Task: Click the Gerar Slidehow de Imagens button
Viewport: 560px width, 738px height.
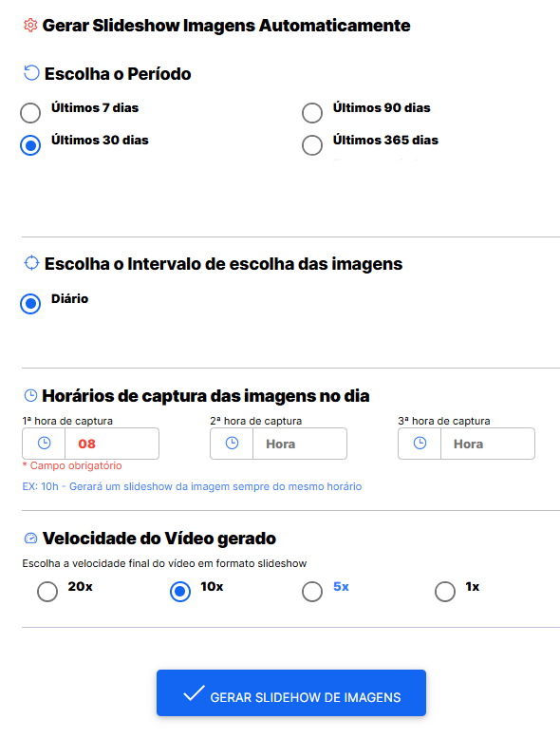Action: click(291, 692)
